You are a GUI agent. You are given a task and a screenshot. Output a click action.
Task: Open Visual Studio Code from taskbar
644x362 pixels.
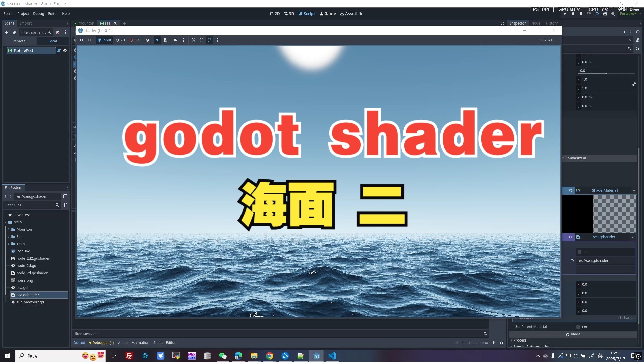(x=332, y=356)
